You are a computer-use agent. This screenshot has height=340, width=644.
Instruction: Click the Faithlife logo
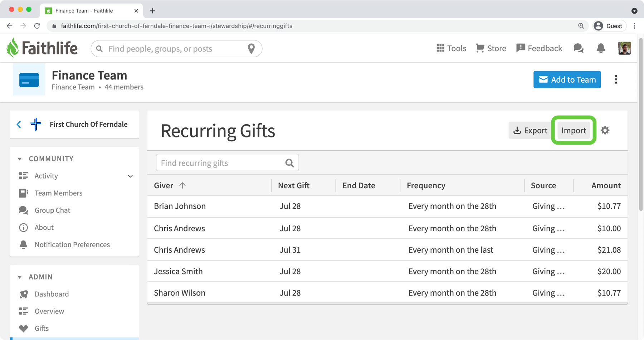pyautogui.click(x=42, y=48)
